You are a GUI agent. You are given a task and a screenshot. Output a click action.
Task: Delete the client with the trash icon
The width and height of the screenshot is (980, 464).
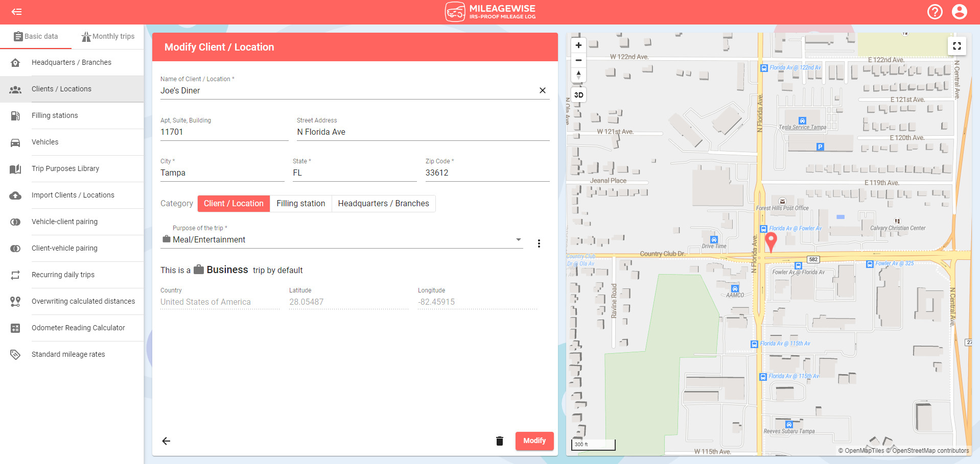point(500,441)
